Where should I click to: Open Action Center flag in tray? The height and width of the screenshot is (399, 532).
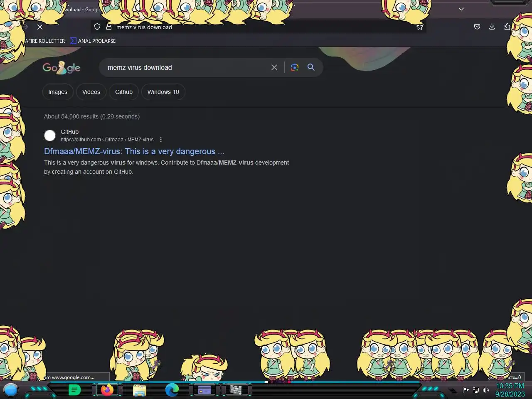(x=466, y=390)
